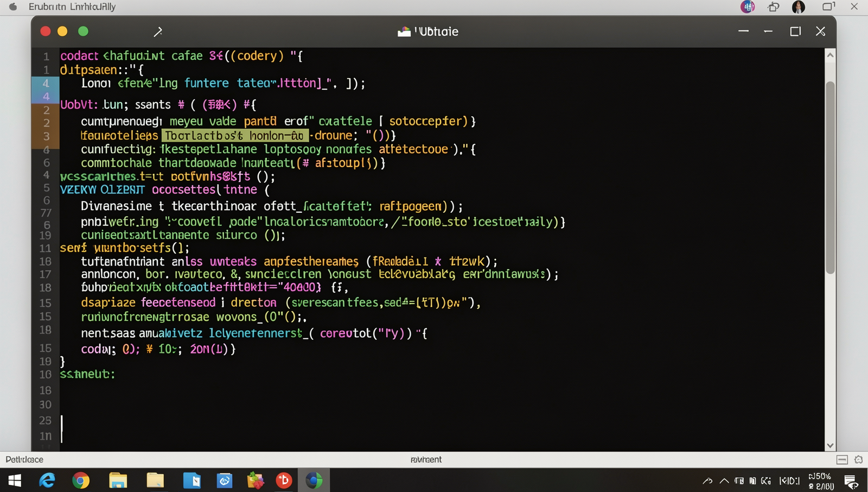Screen dimensions: 868x492
Task: Show hidden tray icons with the caret
Action: pos(724,481)
